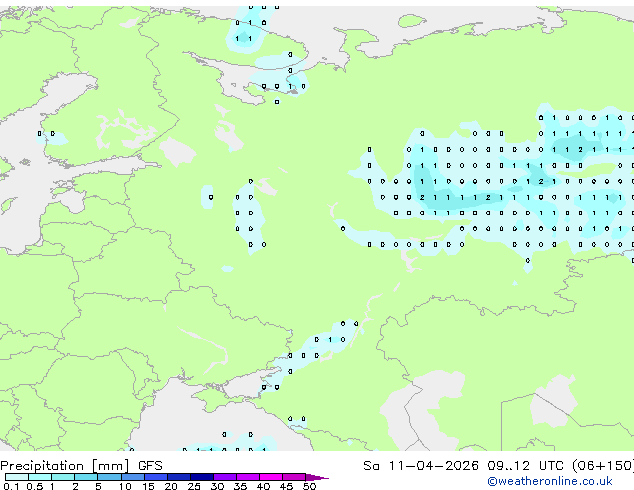Click the legend label '50'
634x490 pixels.
pyautogui.click(x=309, y=486)
